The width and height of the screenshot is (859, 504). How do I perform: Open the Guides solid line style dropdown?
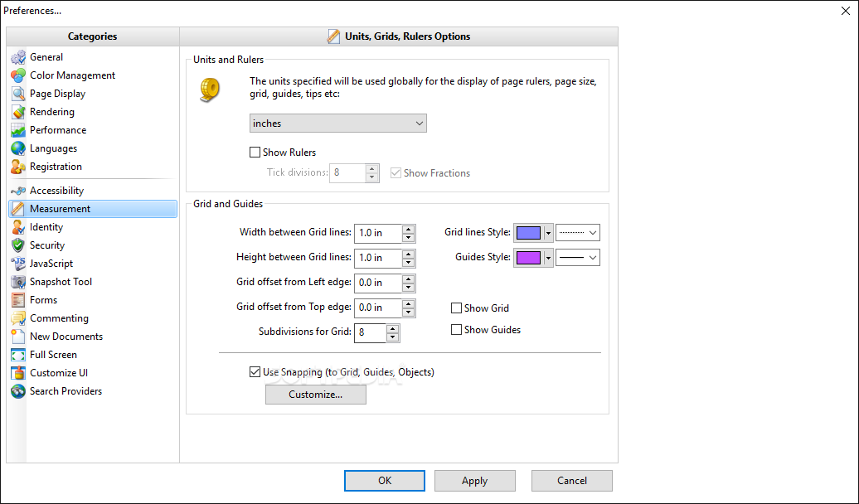point(578,258)
